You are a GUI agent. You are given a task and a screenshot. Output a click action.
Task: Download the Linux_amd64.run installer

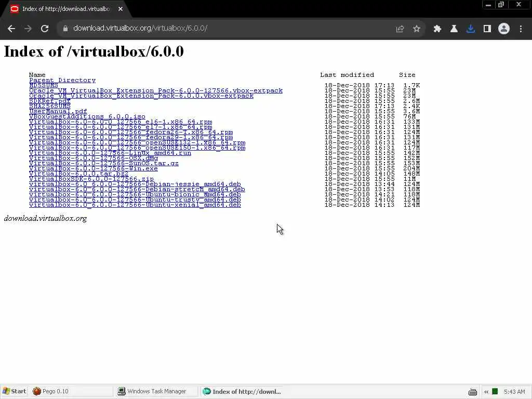point(110,153)
